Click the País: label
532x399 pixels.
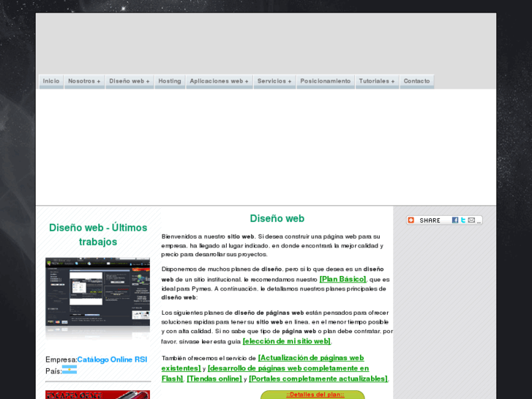click(x=53, y=371)
